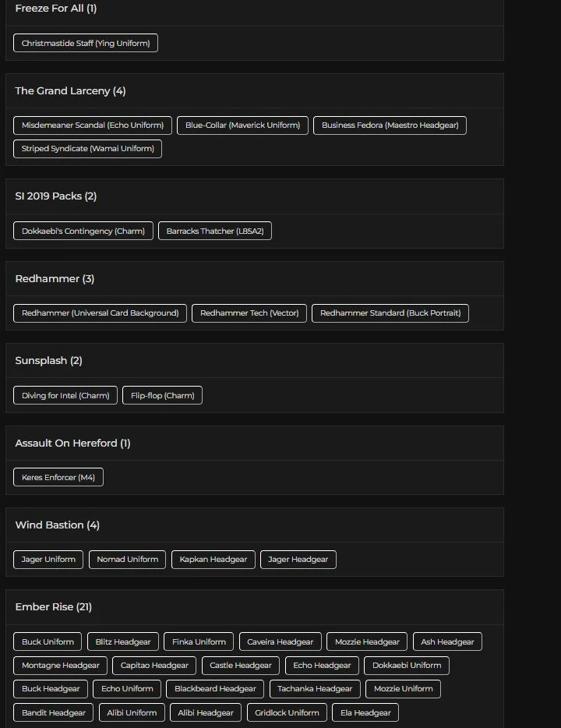The image size is (561, 728).
Task: Click the Christmastide Staff (Ying Uniform) tag
Action: coord(86,43)
